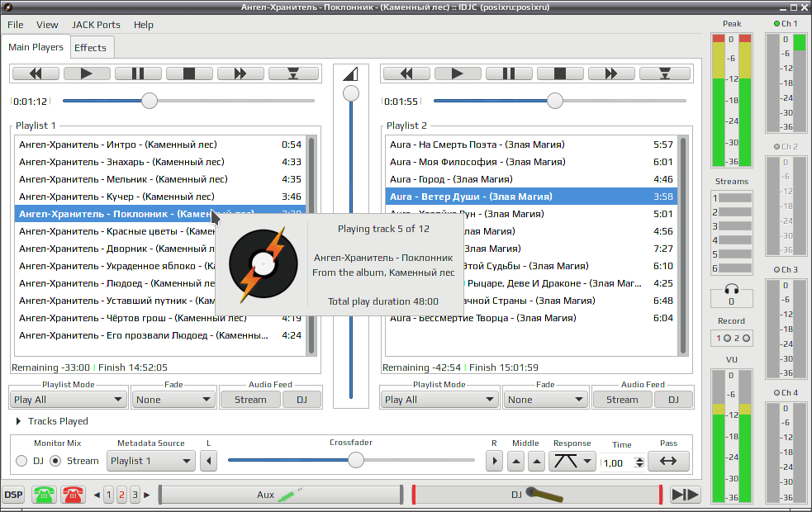Open the File menu
812x512 pixels.
click(x=15, y=25)
